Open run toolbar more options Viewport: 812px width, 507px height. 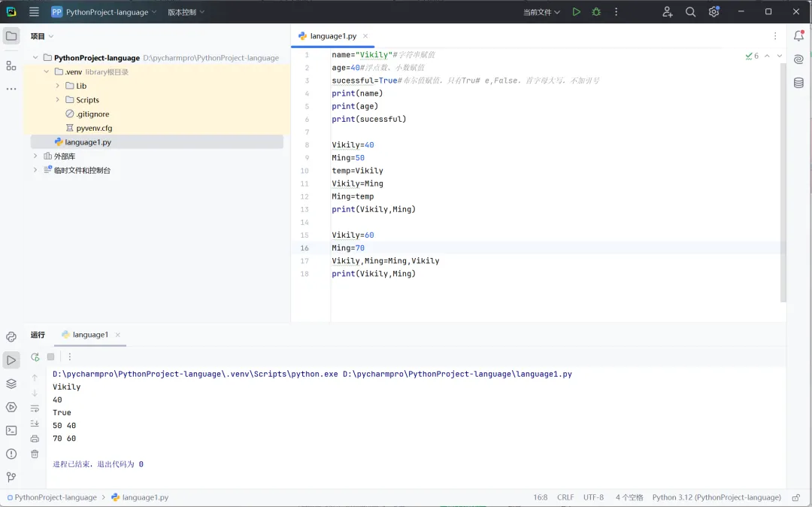[x=69, y=357]
